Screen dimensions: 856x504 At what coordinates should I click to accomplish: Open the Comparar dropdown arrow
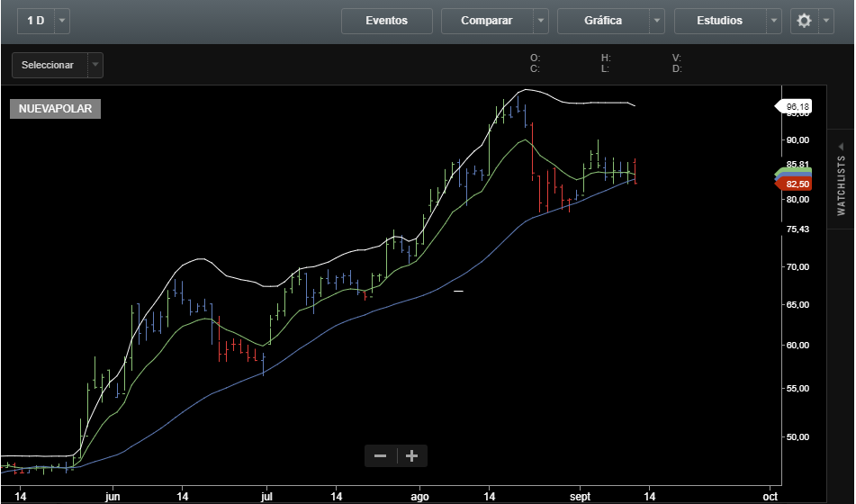[x=540, y=21]
